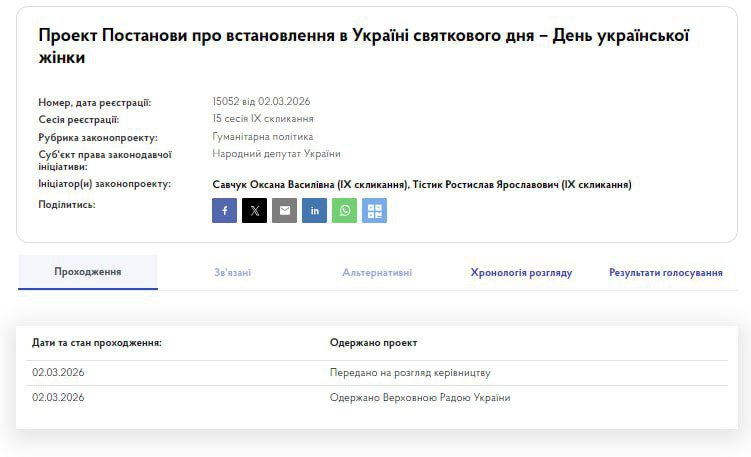View the Результати голосування tab
The height and width of the screenshot is (457, 751).
665,273
